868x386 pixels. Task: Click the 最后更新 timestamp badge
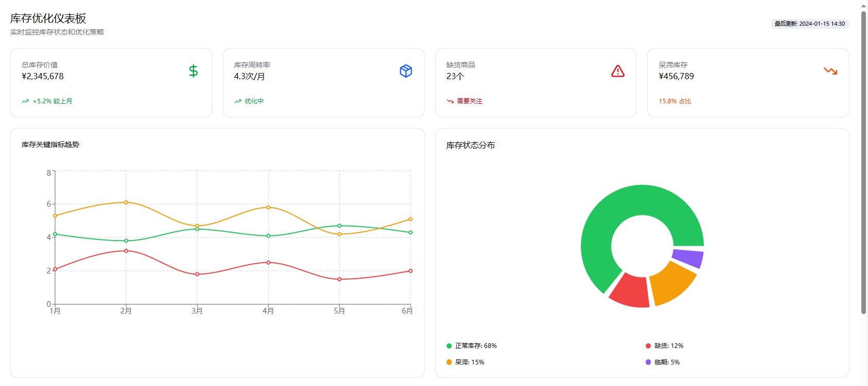pos(809,24)
